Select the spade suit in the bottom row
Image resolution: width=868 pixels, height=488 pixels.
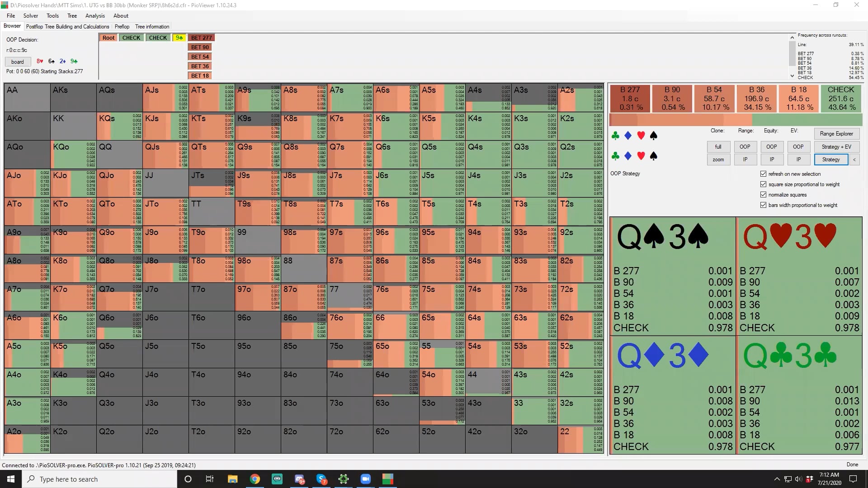click(x=653, y=156)
